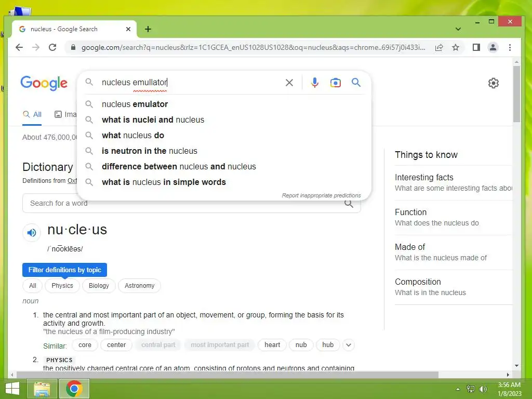Submit search with the blue magnifier icon

[356, 83]
